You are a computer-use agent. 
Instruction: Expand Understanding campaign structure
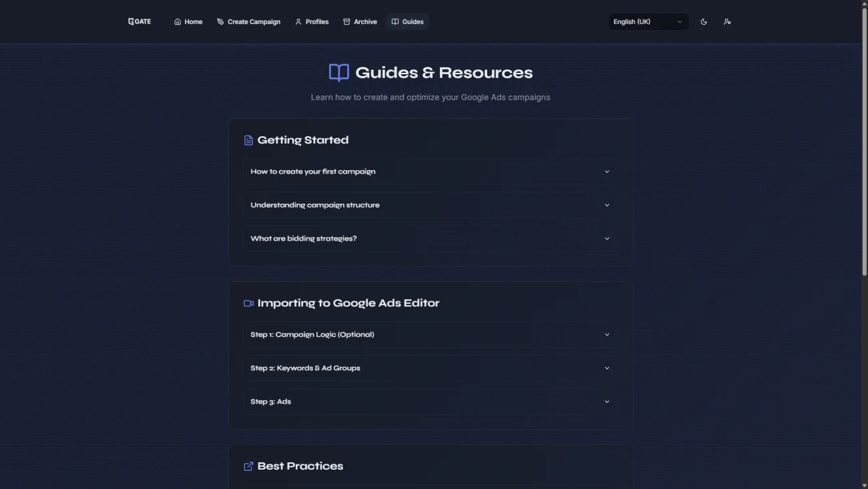click(430, 205)
